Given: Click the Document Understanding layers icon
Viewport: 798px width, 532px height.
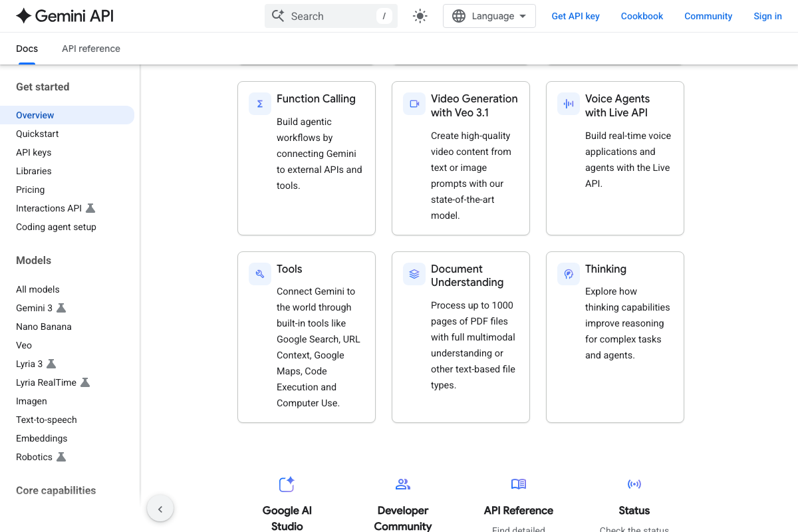Looking at the screenshot, I should coord(414,274).
